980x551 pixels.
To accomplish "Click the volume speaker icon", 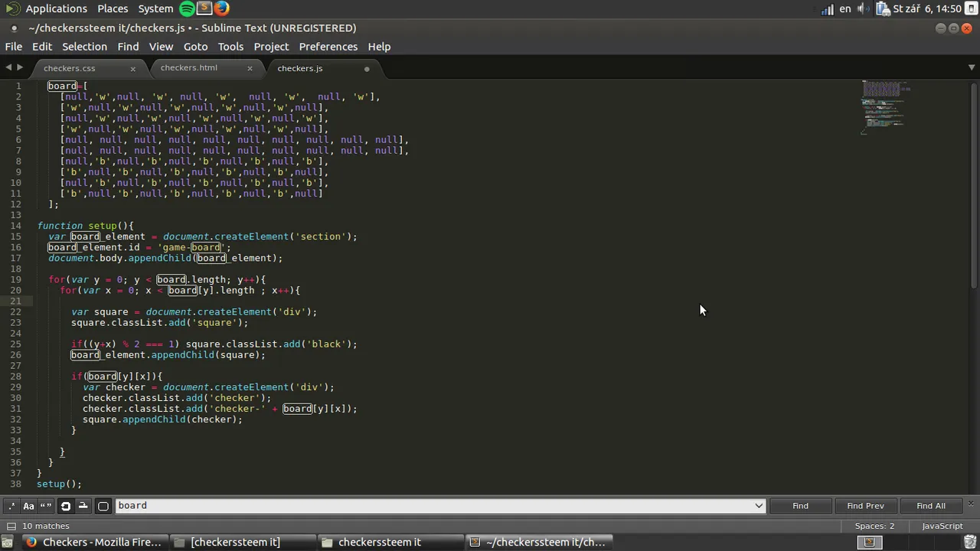I will coord(863,9).
